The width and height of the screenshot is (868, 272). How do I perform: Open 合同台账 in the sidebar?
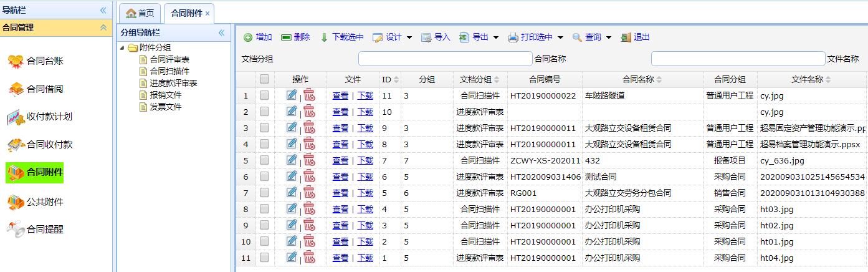36,61
